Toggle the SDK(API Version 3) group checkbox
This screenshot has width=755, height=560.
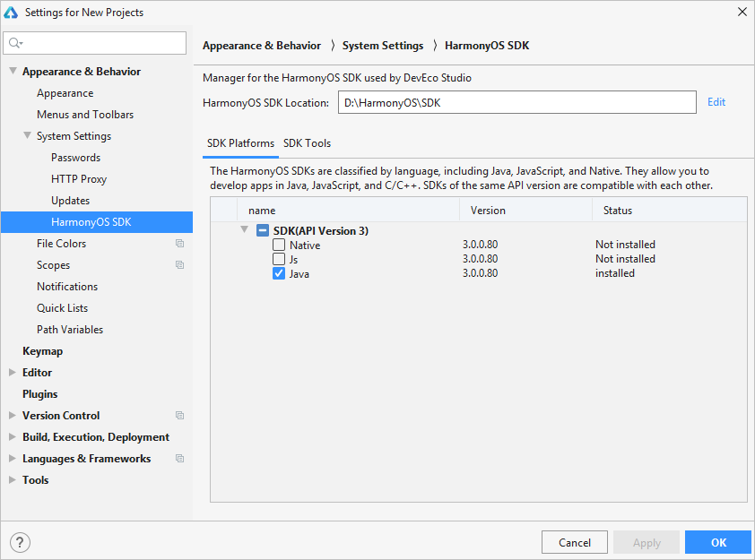point(263,230)
